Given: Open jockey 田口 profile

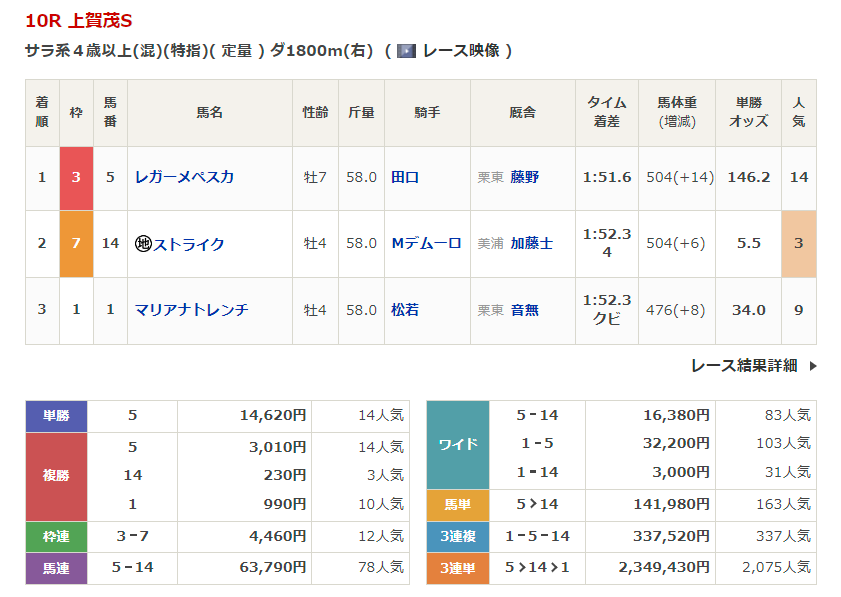Looking at the screenshot, I should (405, 177).
